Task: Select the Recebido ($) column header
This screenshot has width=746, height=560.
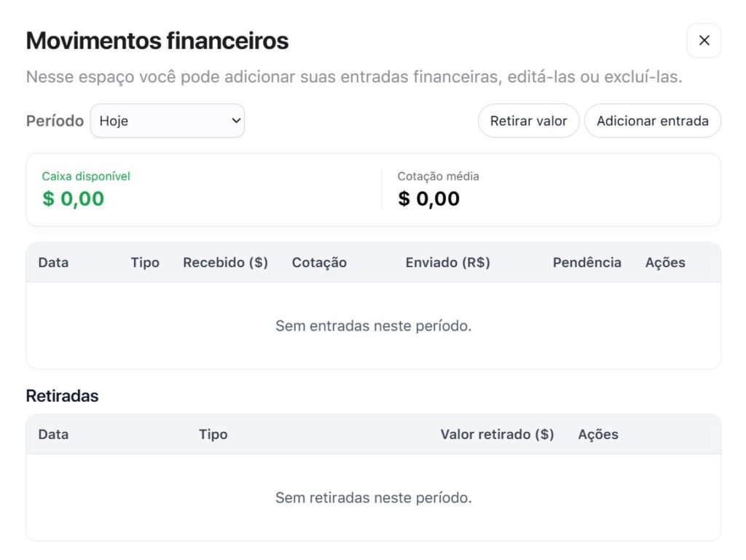Action: tap(225, 263)
